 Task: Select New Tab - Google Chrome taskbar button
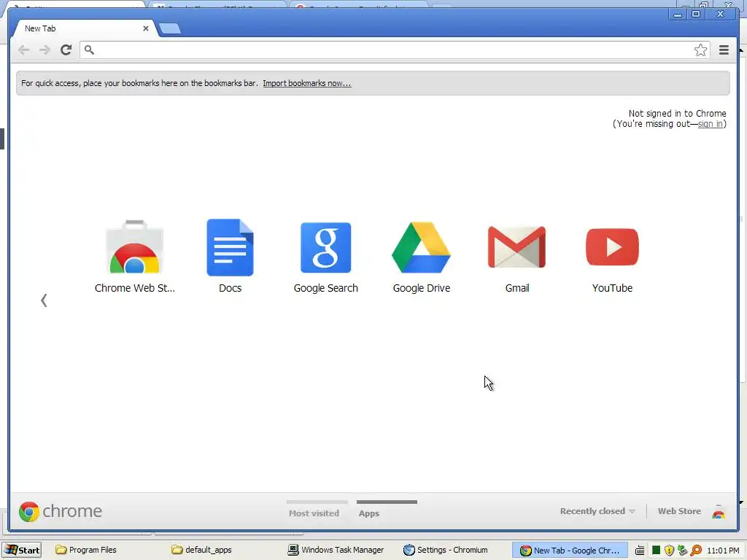click(x=569, y=550)
